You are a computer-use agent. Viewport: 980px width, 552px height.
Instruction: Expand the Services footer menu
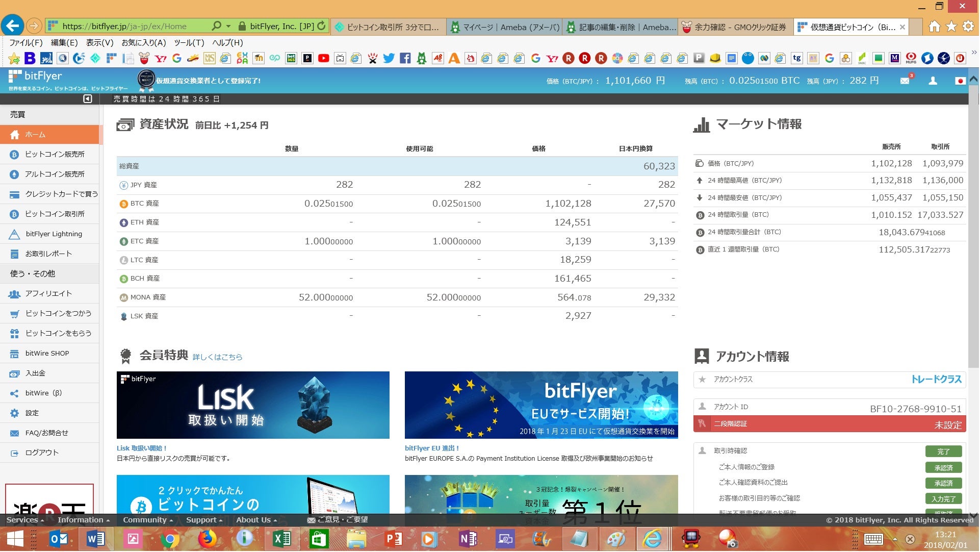(25, 520)
